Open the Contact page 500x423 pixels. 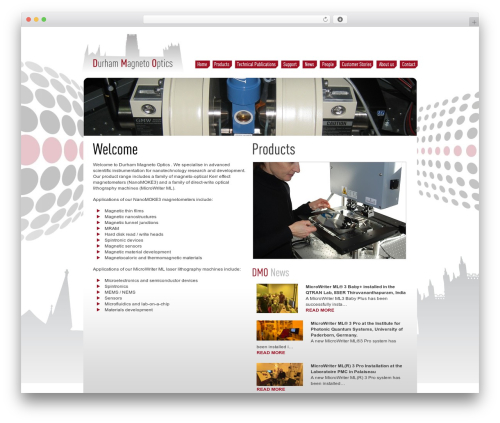pos(409,64)
